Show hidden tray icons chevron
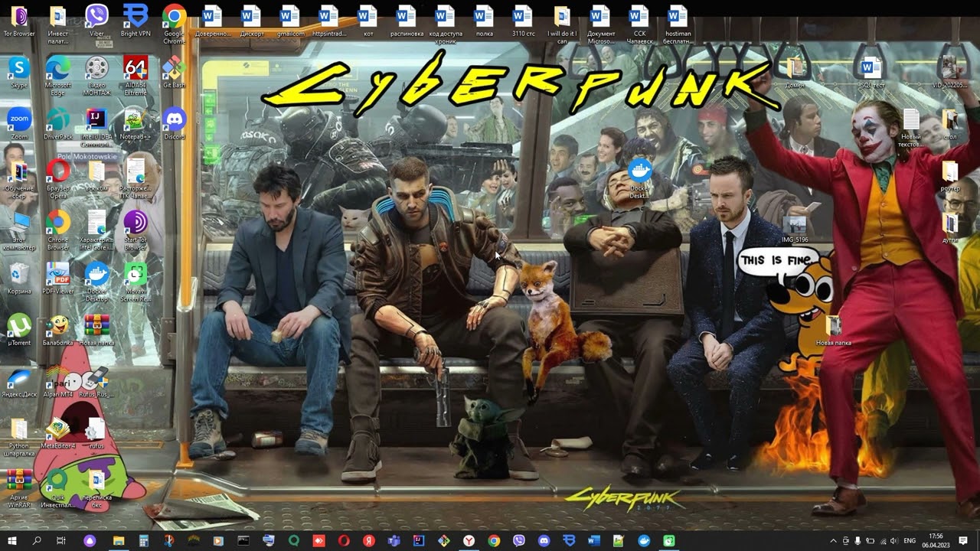 tap(833, 541)
